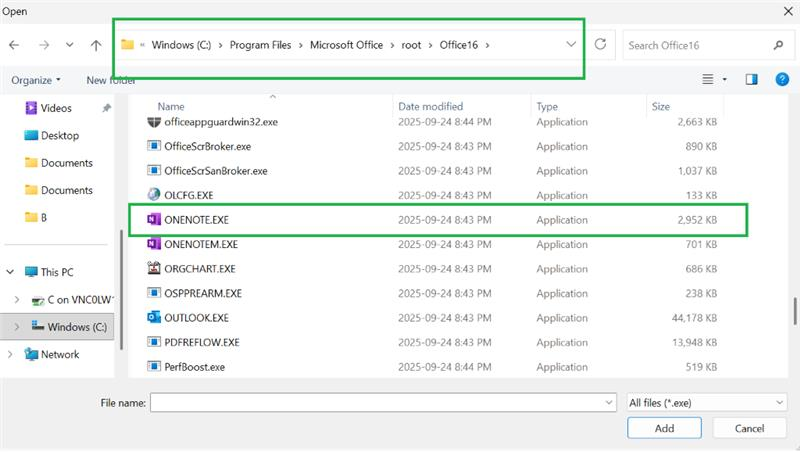Screen dimensions: 800x452
Task: Click the Back navigation arrow
Action: (x=14, y=45)
